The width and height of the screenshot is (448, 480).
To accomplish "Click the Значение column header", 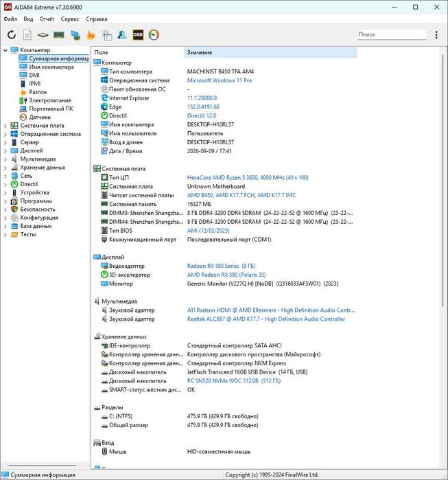I will (x=270, y=52).
